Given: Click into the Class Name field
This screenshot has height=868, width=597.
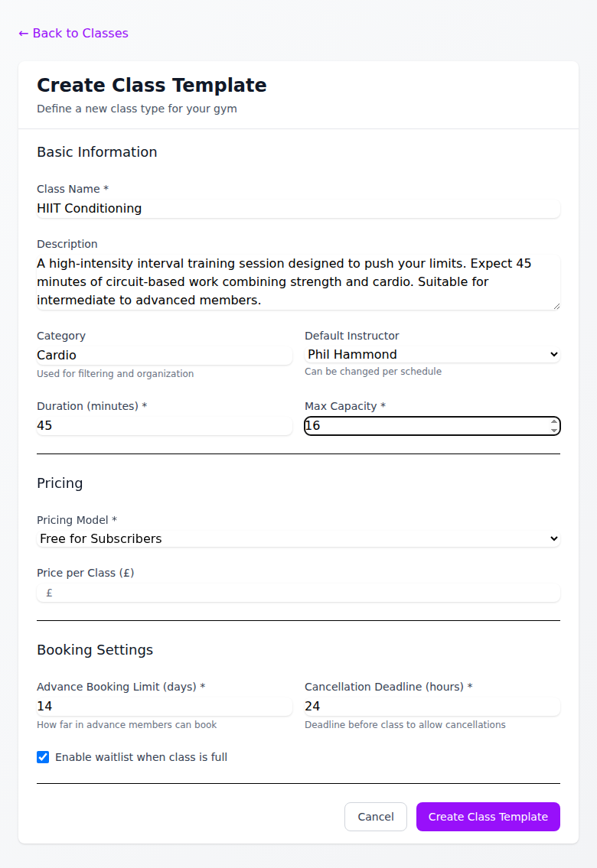Looking at the screenshot, I should point(298,208).
